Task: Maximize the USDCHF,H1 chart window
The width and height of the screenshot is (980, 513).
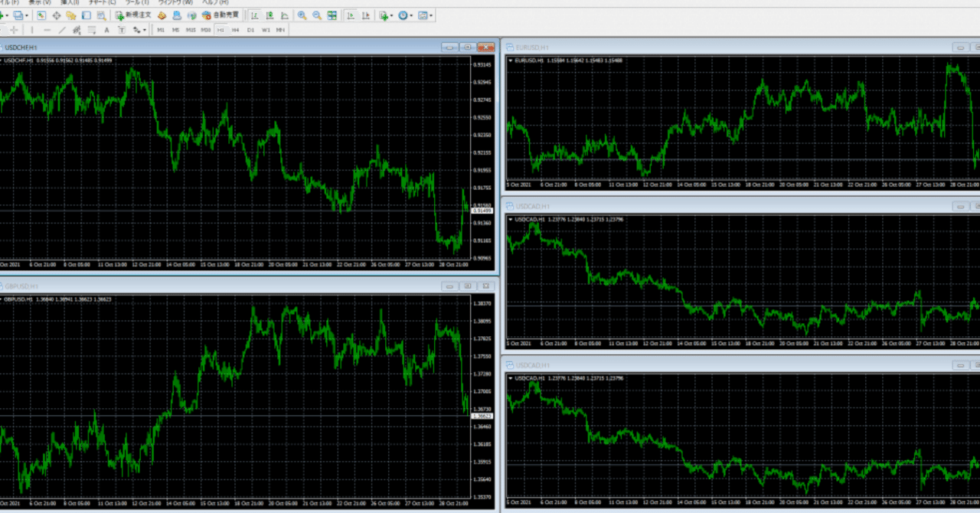Action: pos(467,47)
